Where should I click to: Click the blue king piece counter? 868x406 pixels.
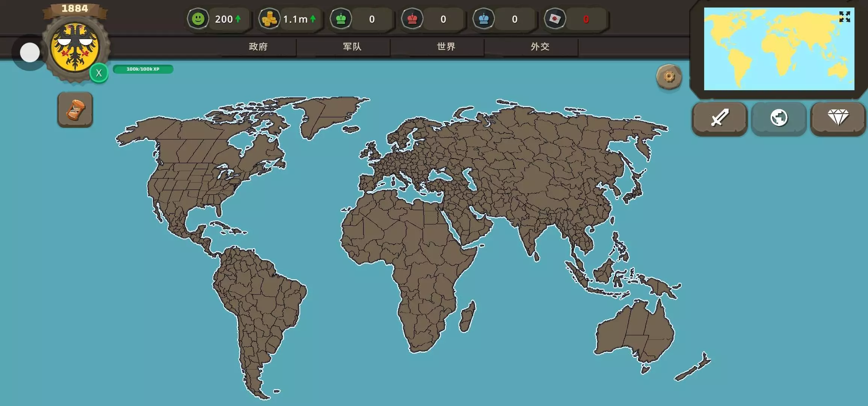click(484, 19)
